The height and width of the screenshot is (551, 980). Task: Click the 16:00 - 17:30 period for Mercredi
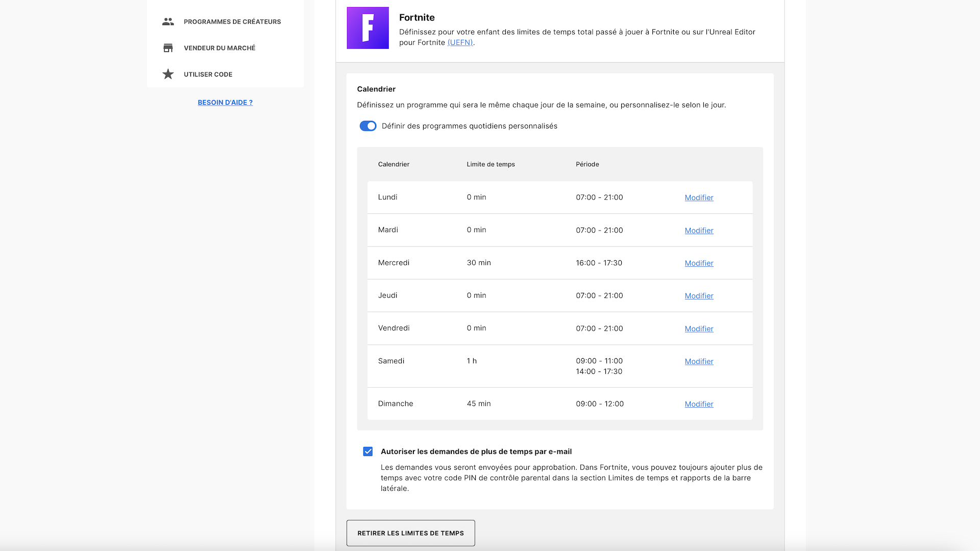click(x=599, y=263)
